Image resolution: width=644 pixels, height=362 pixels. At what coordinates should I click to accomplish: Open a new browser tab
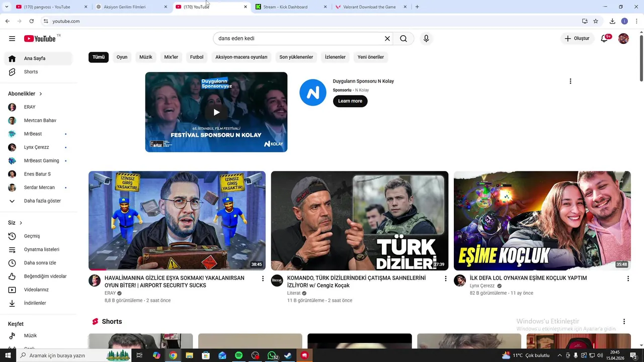[417, 7]
